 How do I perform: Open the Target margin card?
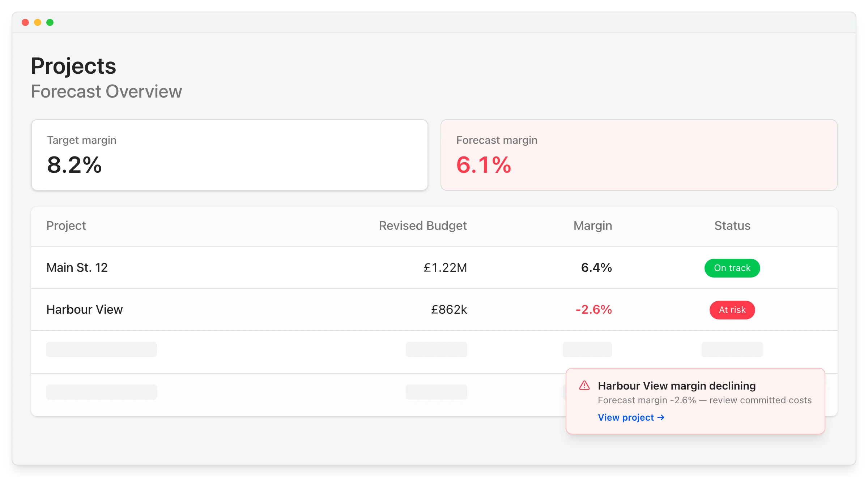click(x=230, y=155)
